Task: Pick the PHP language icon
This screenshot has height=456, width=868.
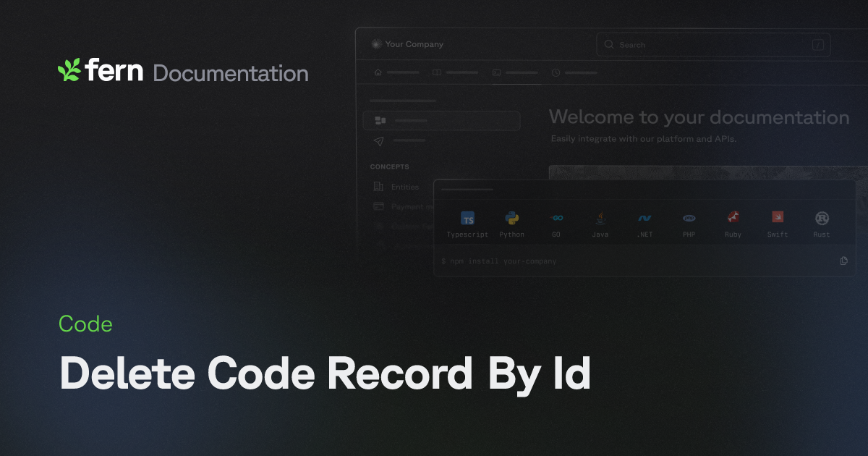Action: 689,218
